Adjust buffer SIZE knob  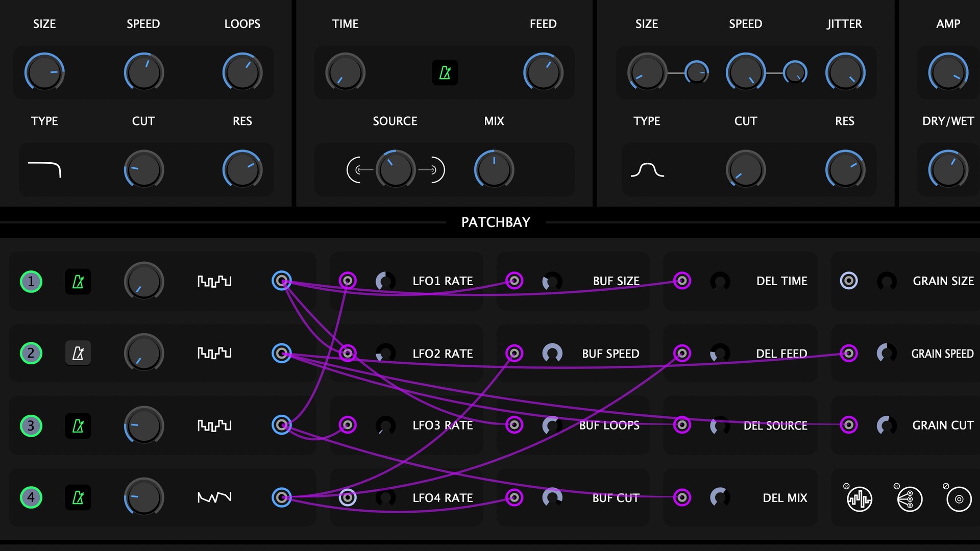coord(44,72)
